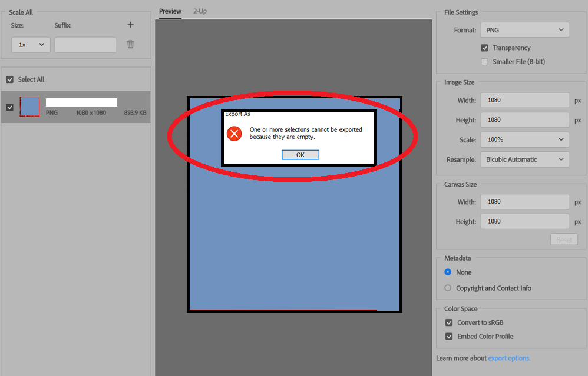Edit the Image Size Width field
Viewport: 588px width, 376px height.
pyautogui.click(x=524, y=100)
